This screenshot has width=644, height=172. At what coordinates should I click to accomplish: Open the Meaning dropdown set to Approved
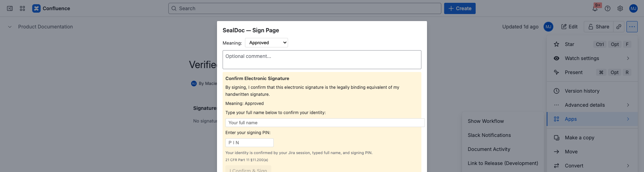(x=266, y=42)
